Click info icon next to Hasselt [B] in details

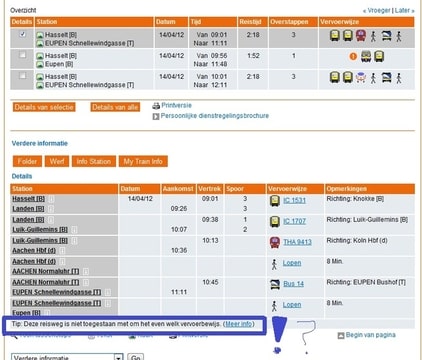pyautogui.click(x=51, y=199)
